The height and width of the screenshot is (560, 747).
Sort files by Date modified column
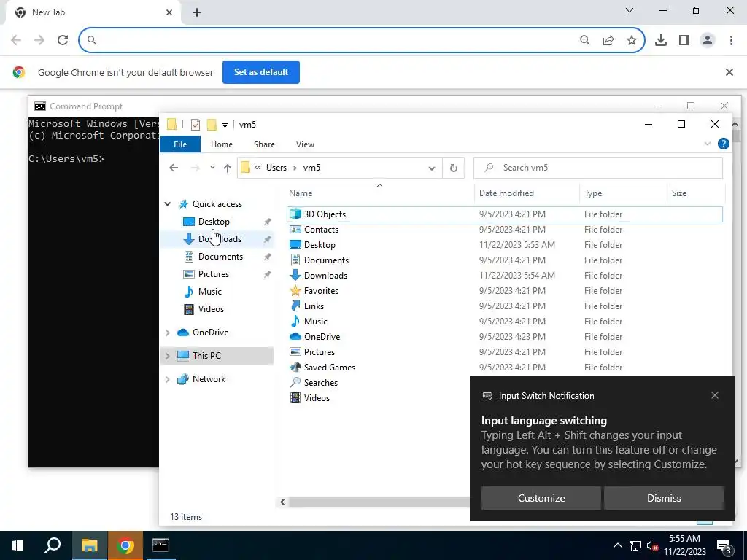pyautogui.click(x=527, y=192)
